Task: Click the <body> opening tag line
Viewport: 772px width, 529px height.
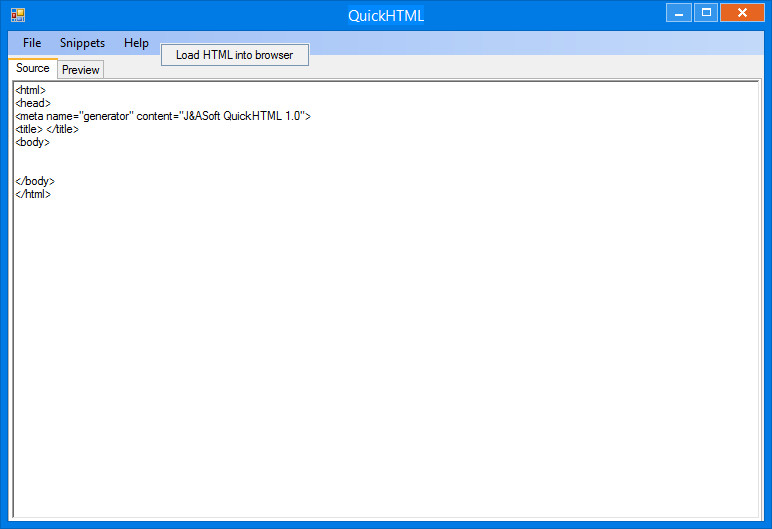Action: click(32, 142)
